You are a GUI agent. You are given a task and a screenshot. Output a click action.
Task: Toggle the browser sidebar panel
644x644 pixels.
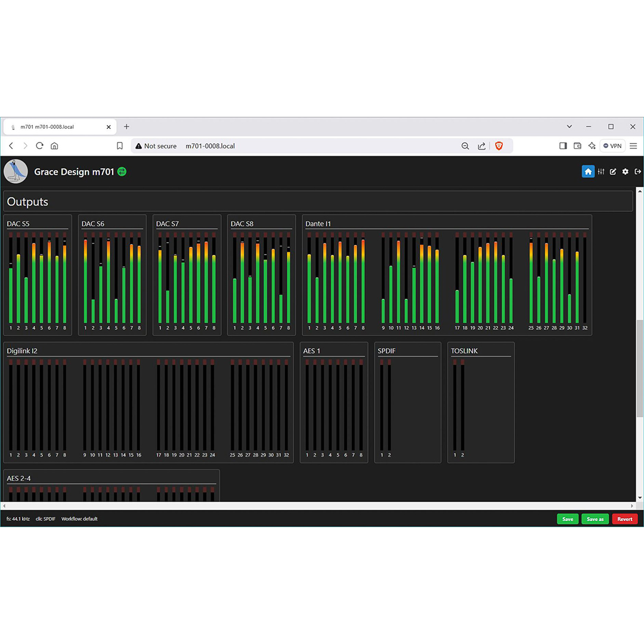563,146
